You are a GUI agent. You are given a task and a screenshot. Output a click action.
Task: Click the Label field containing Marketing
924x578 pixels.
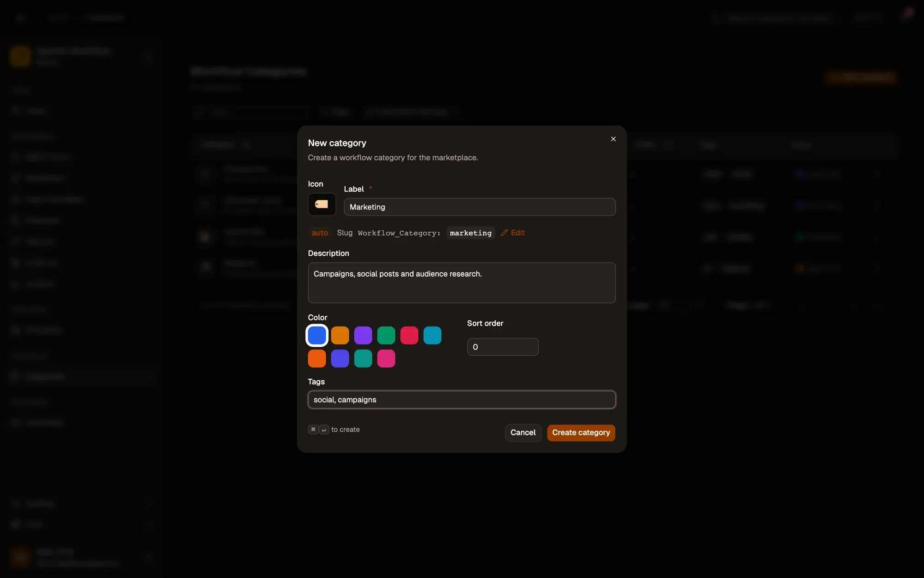480,207
